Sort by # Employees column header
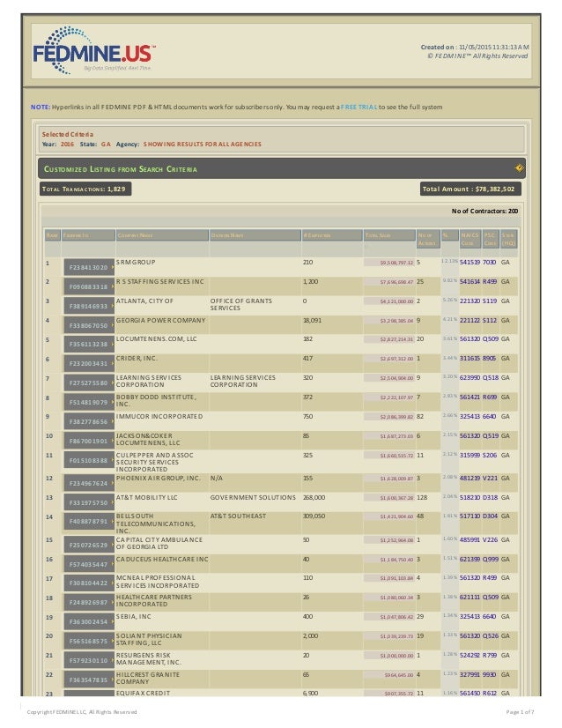 coord(332,235)
